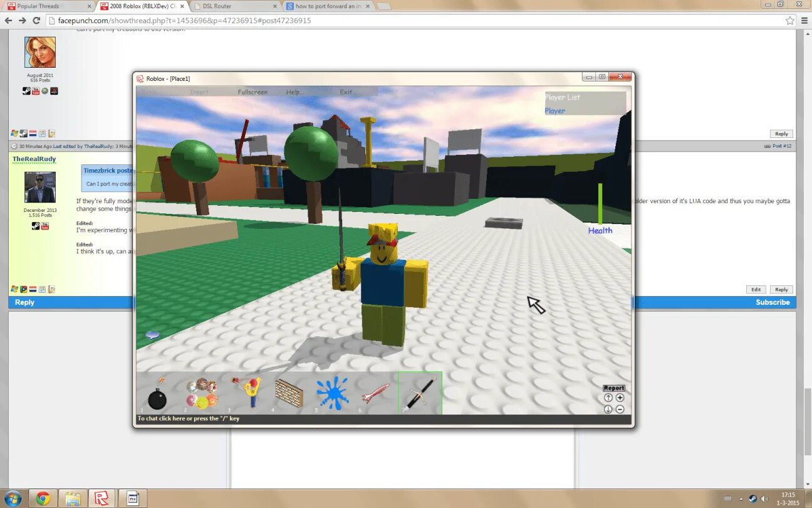Open TheRealRudy's user profile link
This screenshot has width=812, height=508.
[34, 159]
